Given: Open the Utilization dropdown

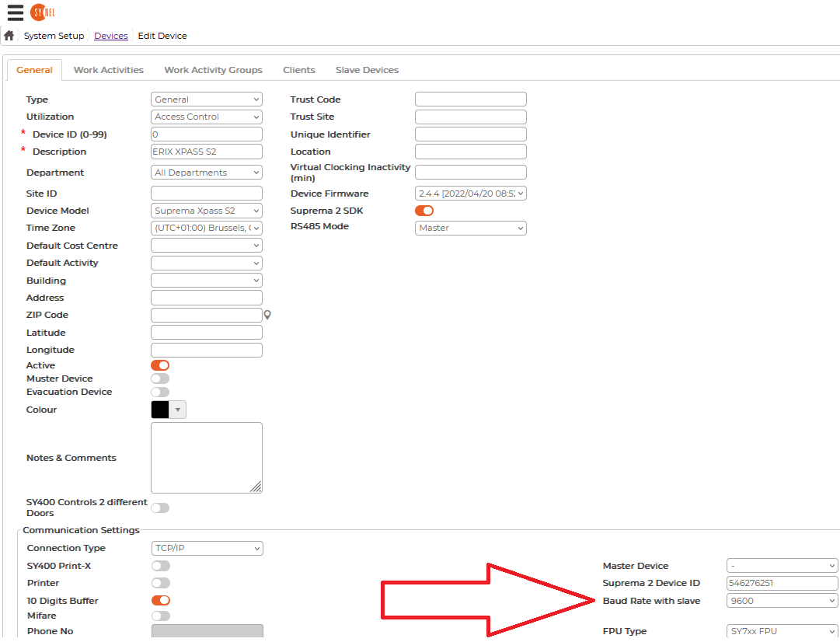Looking at the screenshot, I should 207,117.
